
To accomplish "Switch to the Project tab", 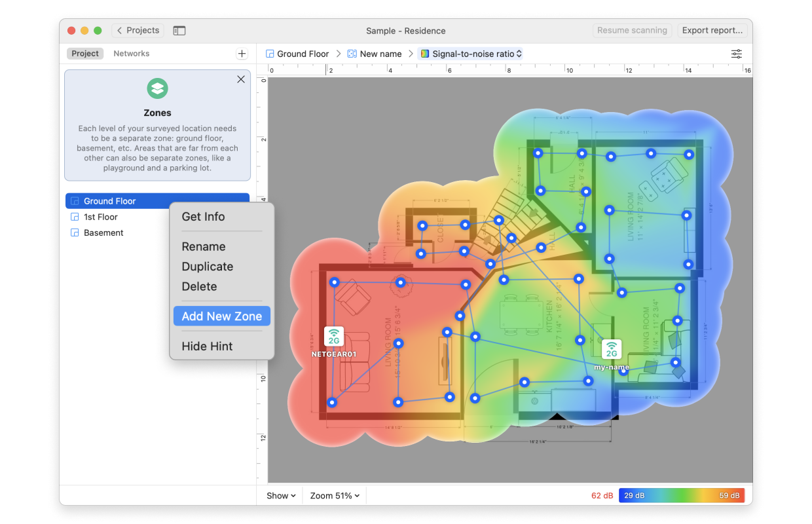I will [85, 54].
